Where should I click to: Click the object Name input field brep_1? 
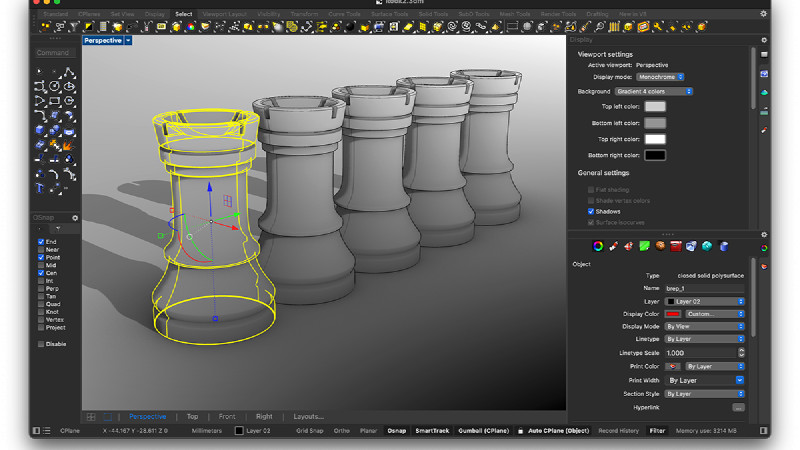(x=705, y=288)
